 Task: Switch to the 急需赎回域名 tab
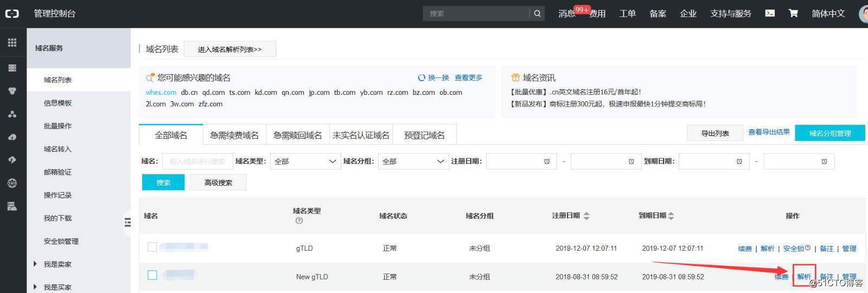[x=298, y=135]
